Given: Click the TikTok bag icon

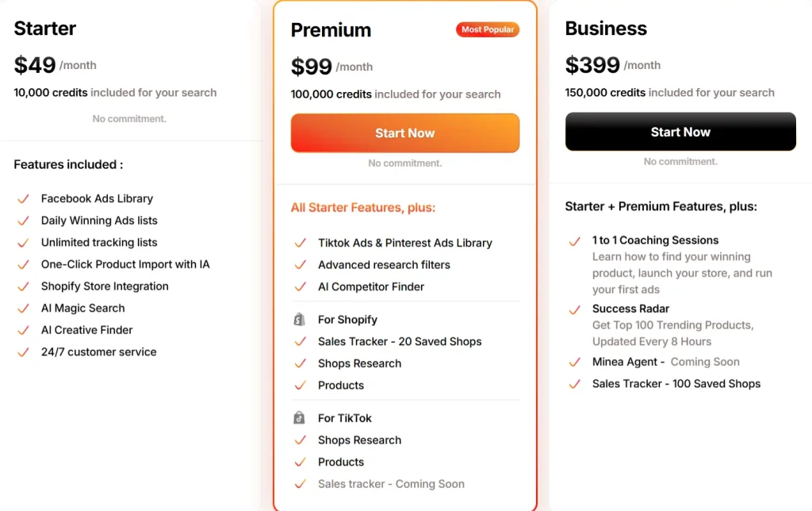Looking at the screenshot, I should click(x=299, y=417).
